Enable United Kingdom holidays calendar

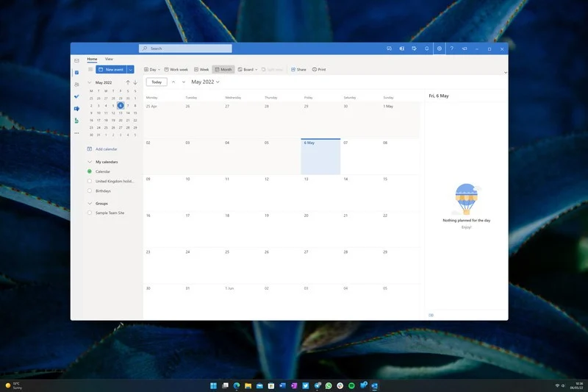click(x=90, y=181)
